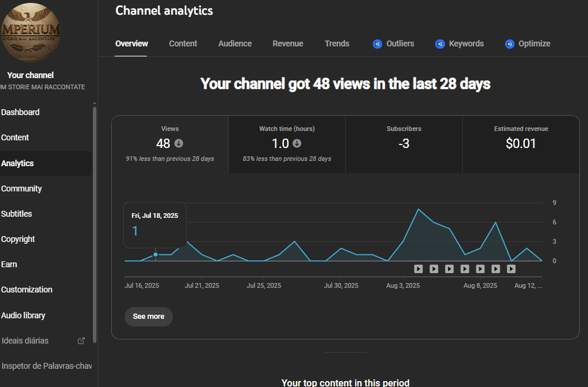Click the down-arrow trend icon beside 1.0 hours
This screenshot has width=588, height=387.
tap(297, 143)
